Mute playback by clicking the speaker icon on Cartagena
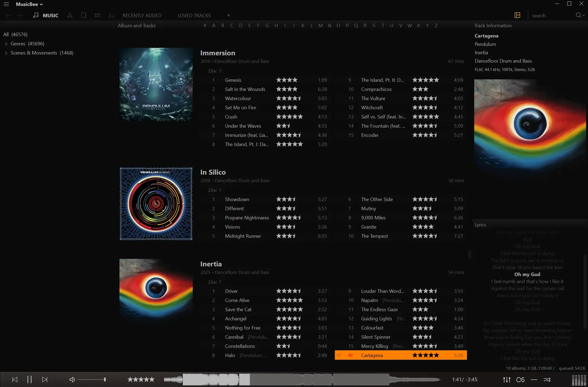 click(x=350, y=355)
